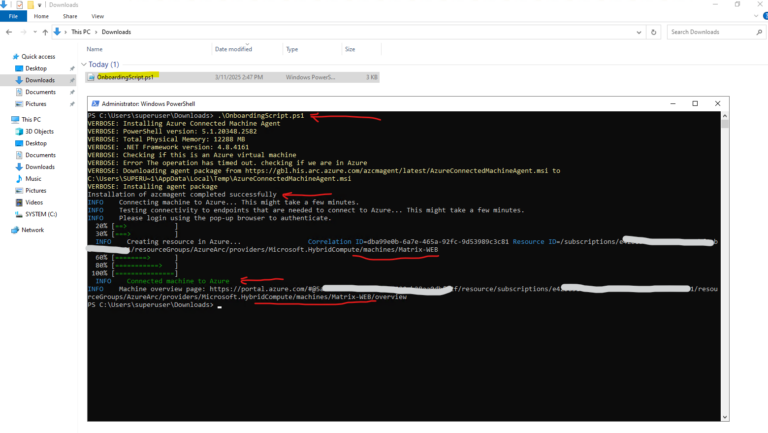Open Documents under Quick access
This screenshot has height=433, width=768.
(40, 92)
